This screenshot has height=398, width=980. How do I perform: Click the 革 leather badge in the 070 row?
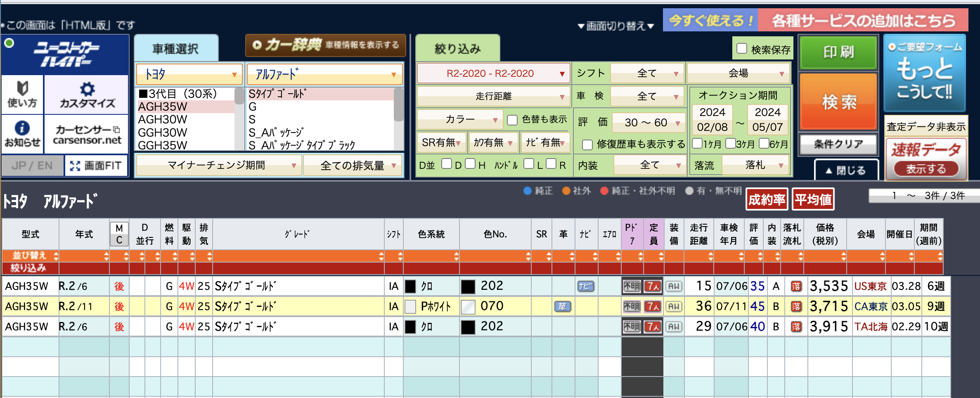click(x=563, y=306)
